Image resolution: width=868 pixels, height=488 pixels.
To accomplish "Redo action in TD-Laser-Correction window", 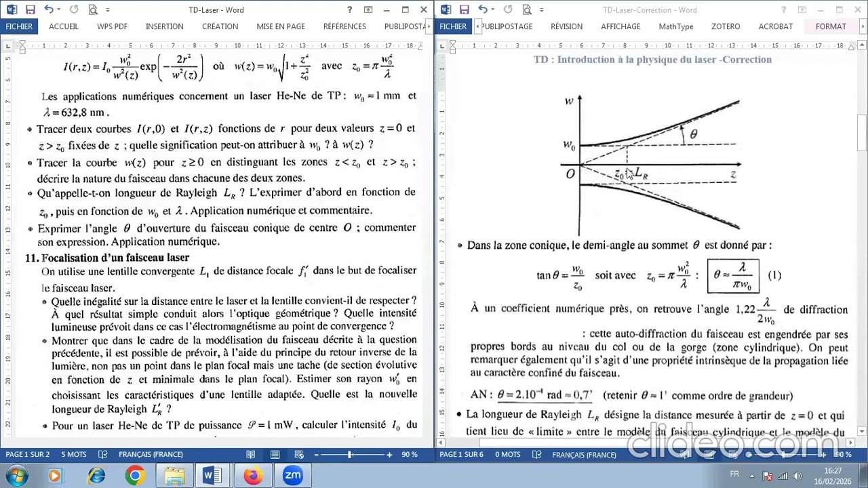I will (508, 9).
